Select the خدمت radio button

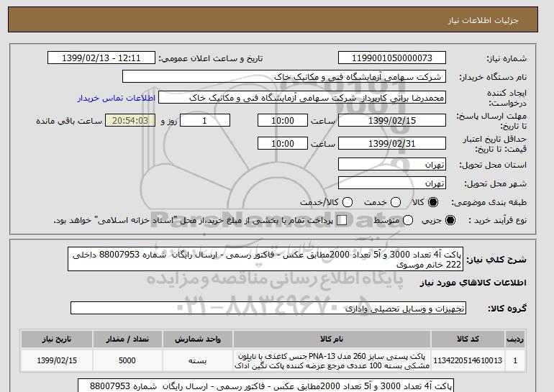click(396, 202)
